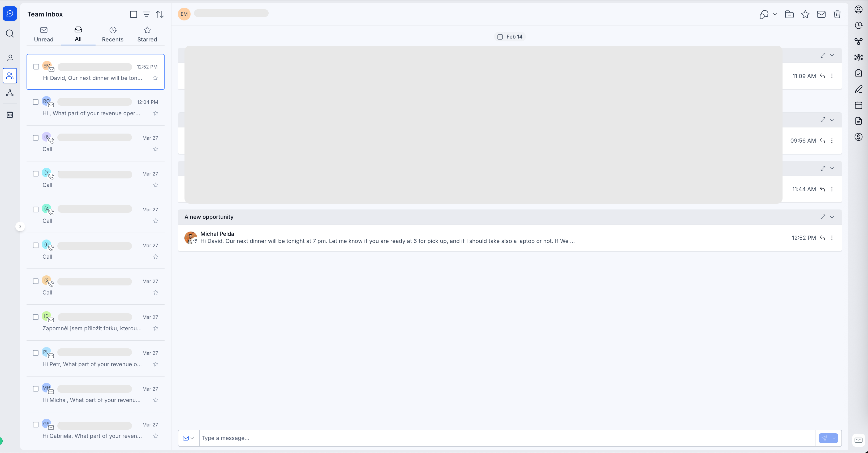Collapse the 'A new opportunity' email thread
The image size is (868, 453).
coord(832,217)
